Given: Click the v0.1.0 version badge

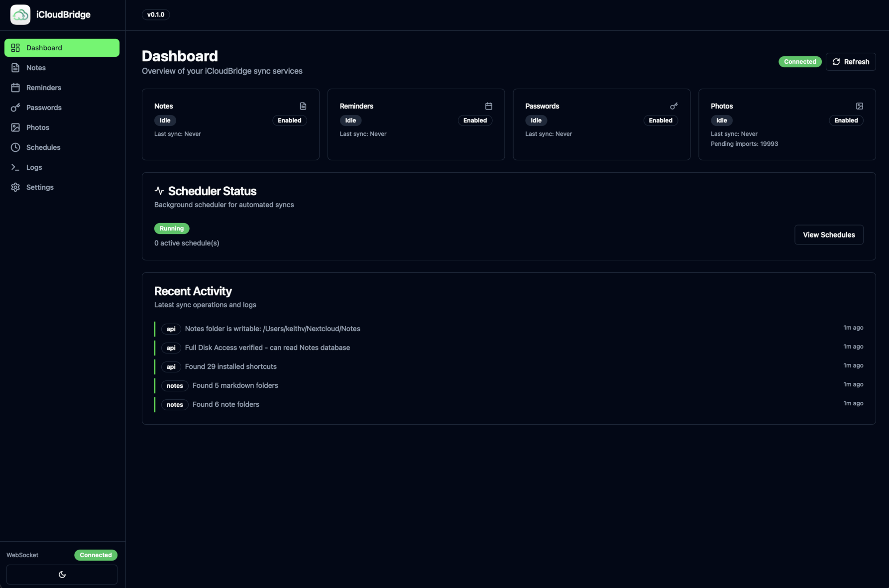Looking at the screenshot, I should coord(155,14).
